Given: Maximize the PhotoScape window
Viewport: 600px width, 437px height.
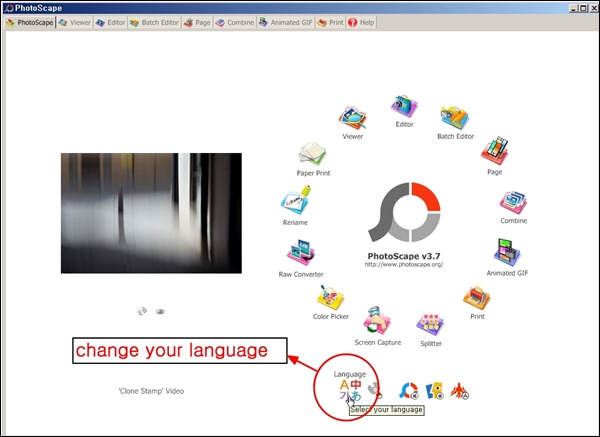Looking at the screenshot, I should point(582,8).
